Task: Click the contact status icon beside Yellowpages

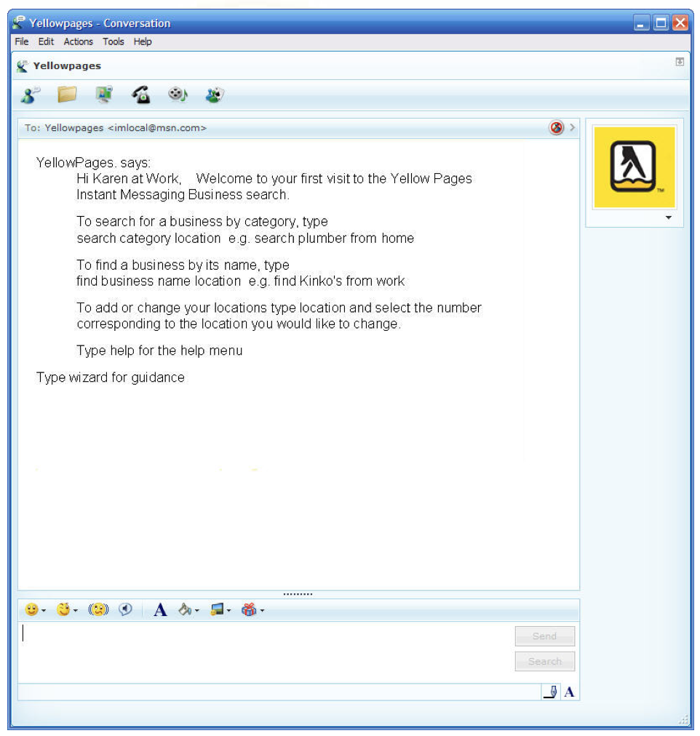Action: point(22,65)
